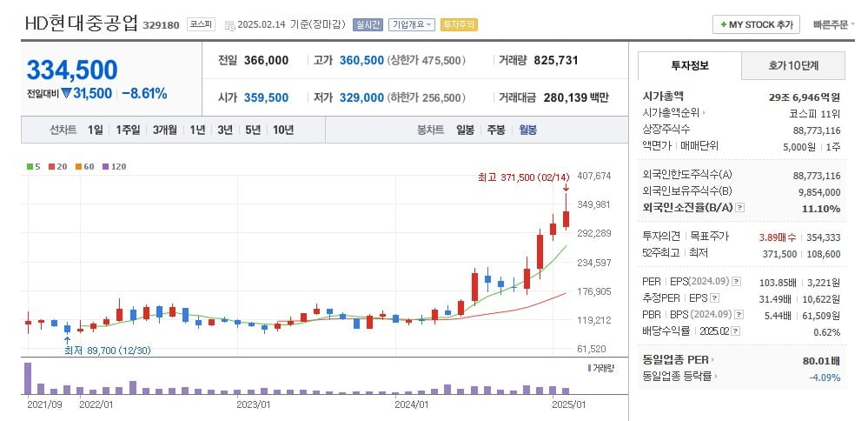Click the 3.89매수 investment opinion value

(x=778, y=237)
